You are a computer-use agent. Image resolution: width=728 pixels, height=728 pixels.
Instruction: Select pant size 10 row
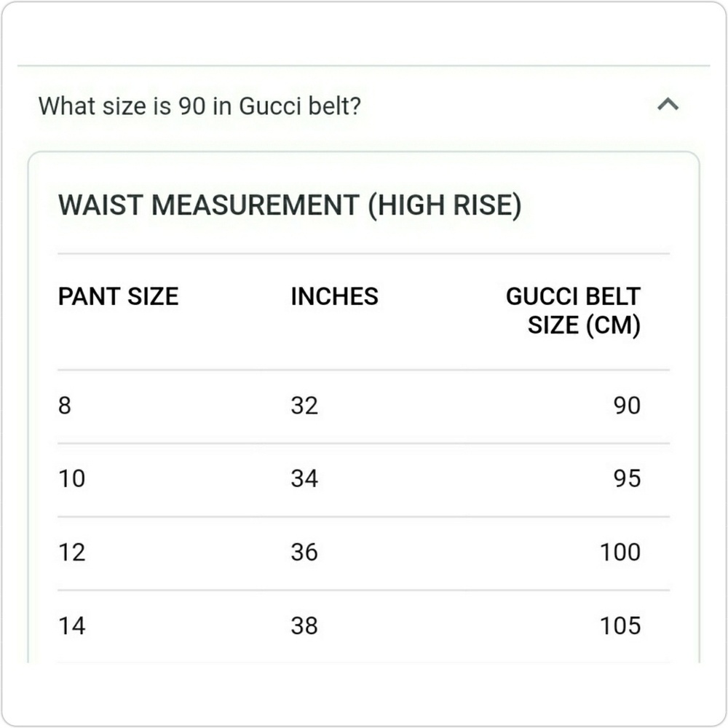(72, 478)
